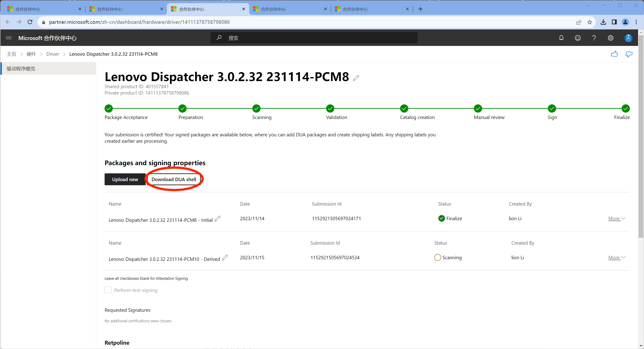Enable the Perform test-signing checkbox
This screenshot has width=644, height=349.
pyautogui.click(x=108, y=290)
